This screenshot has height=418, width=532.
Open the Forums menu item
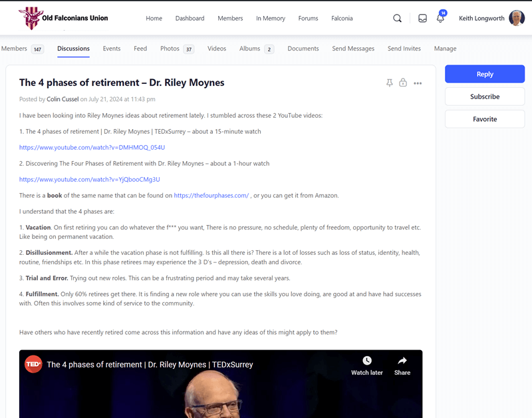[x=308, y=19]
